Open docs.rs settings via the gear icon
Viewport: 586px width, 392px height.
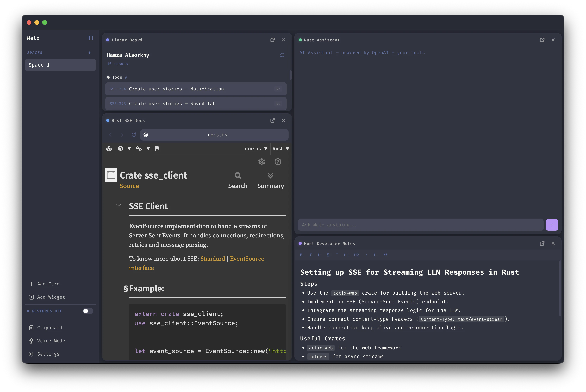(x=262, y=162)
